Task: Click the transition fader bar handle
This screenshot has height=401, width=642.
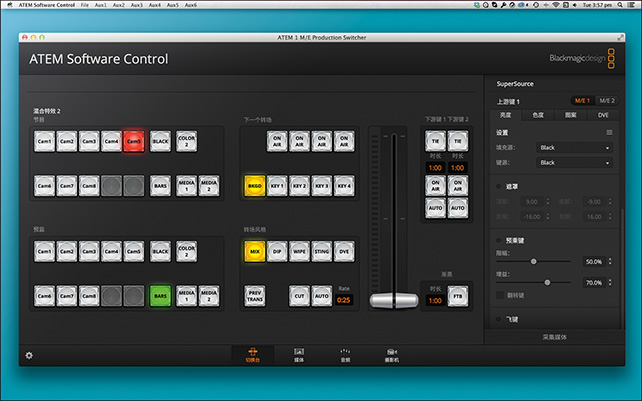Action: [393, 300]
